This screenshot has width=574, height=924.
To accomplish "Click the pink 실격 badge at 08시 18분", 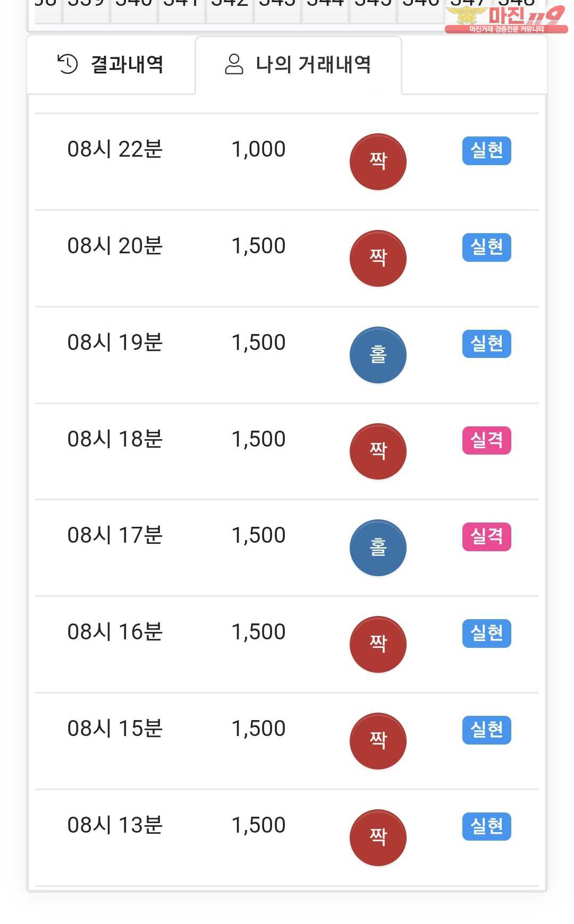I will [486, 440].
